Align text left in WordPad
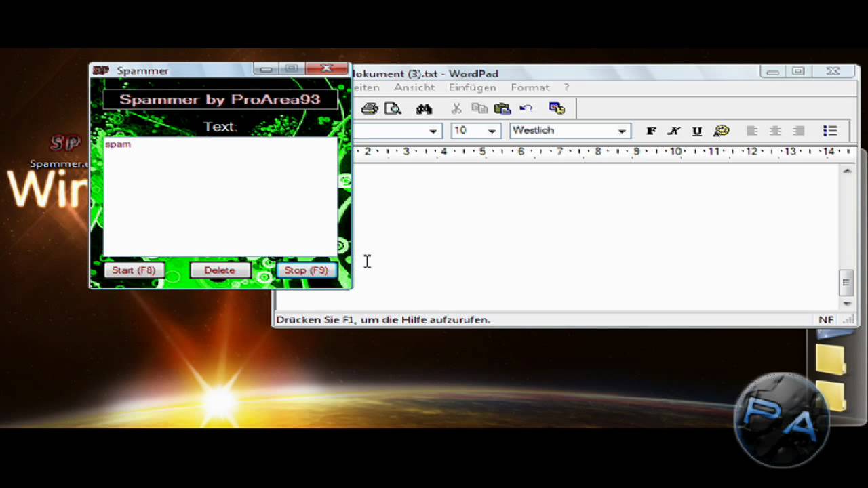The width and height of the screenshot is (868, 488). (x=751, y=131)
